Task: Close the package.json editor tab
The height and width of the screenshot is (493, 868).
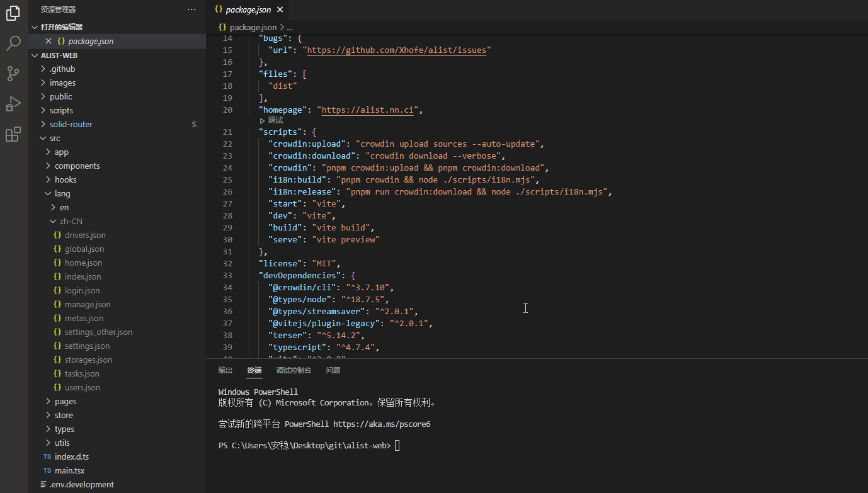Action: (x=280, y=9)
